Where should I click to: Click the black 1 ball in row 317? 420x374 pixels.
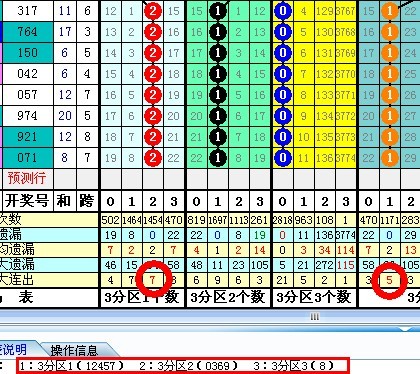(218, 11)
